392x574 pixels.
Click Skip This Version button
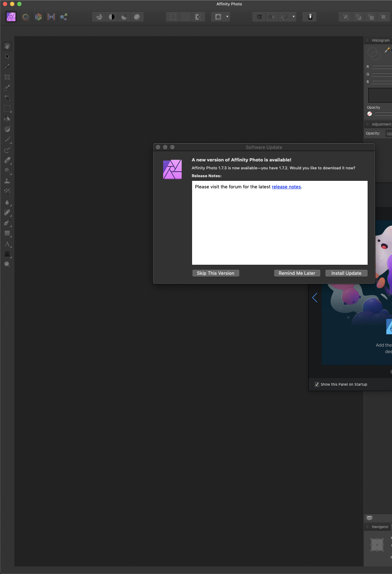pos(216,273)
